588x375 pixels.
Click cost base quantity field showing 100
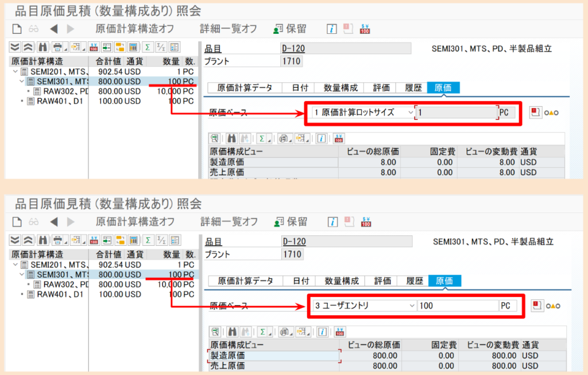click(458, 306)
